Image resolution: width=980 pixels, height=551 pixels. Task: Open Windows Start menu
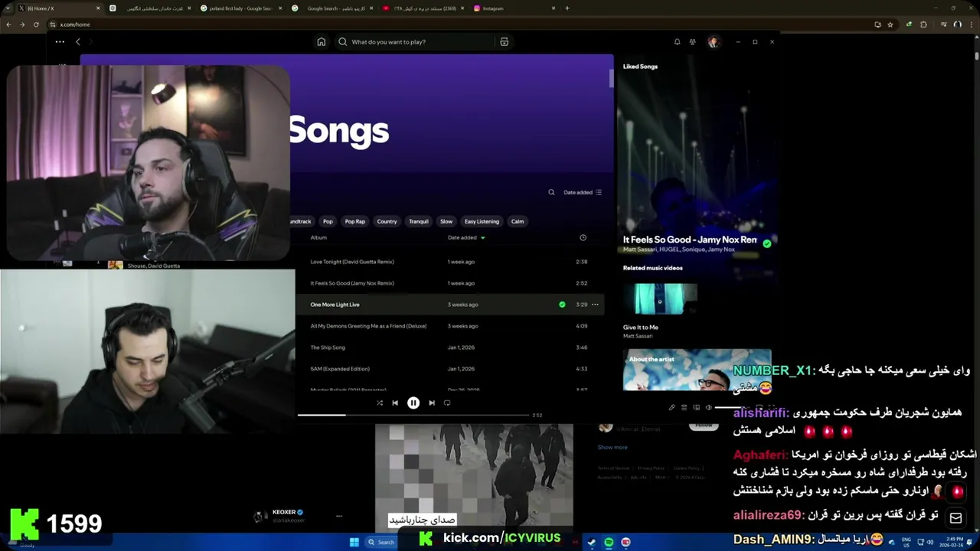[354, 542]
